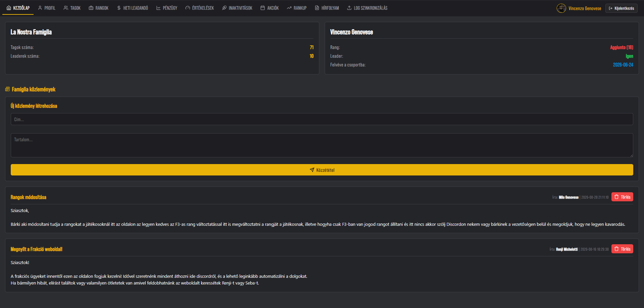Click the resize grip of the Tartalom textarea
This screenshot has width=644, height=308.
point(631,155)
